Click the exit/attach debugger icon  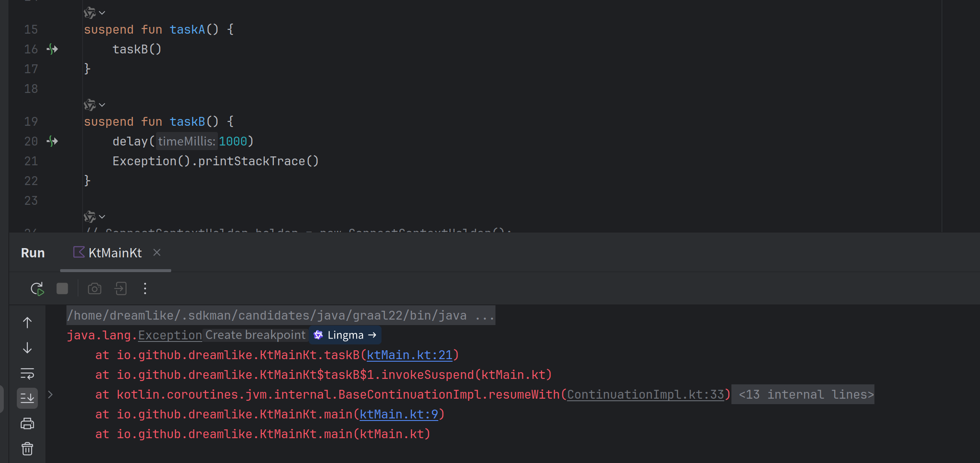[x=121, y=289]
